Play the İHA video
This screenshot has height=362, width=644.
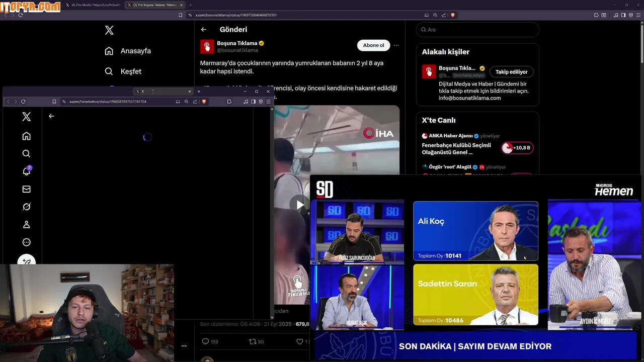300,205
